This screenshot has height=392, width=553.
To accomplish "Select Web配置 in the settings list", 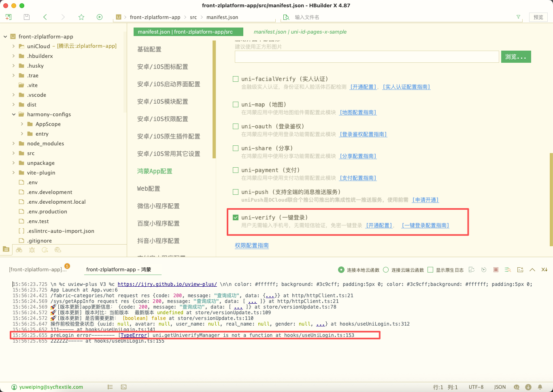I will (149, 189).
